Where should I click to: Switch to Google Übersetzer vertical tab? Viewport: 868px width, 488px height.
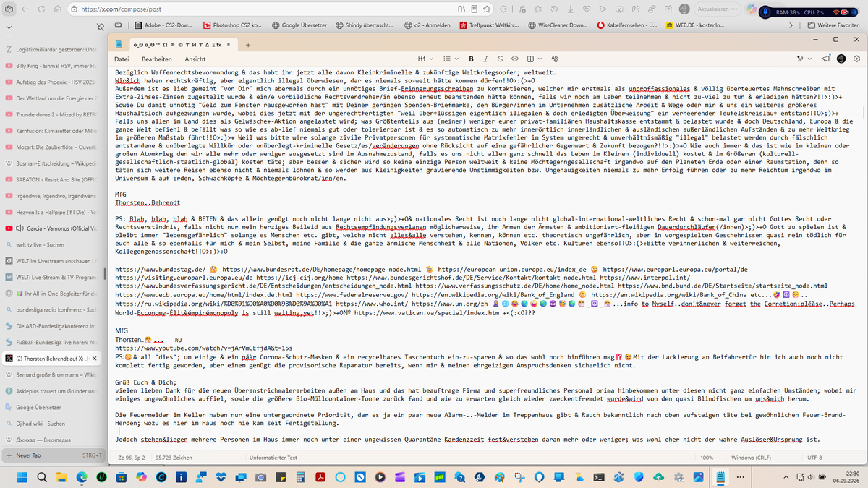pos(52,407)
